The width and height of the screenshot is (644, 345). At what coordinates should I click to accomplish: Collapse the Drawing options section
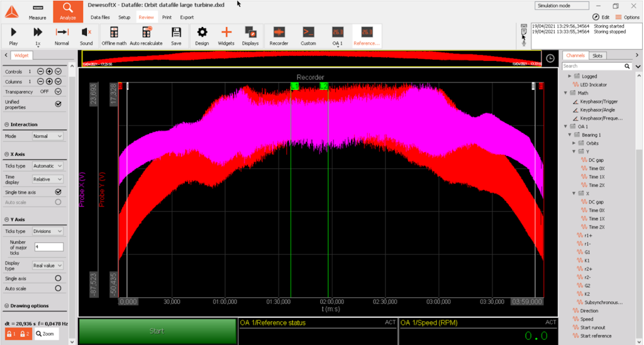7,305
